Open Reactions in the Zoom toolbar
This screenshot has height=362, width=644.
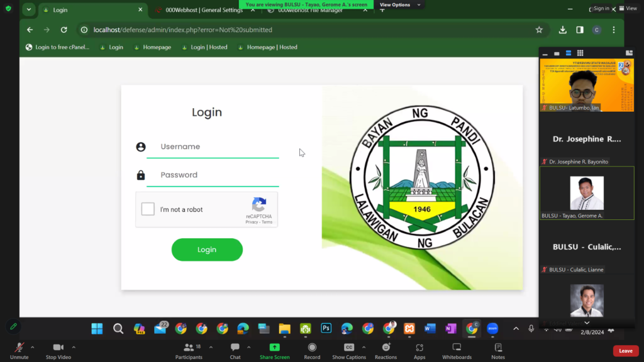[386, 351]
